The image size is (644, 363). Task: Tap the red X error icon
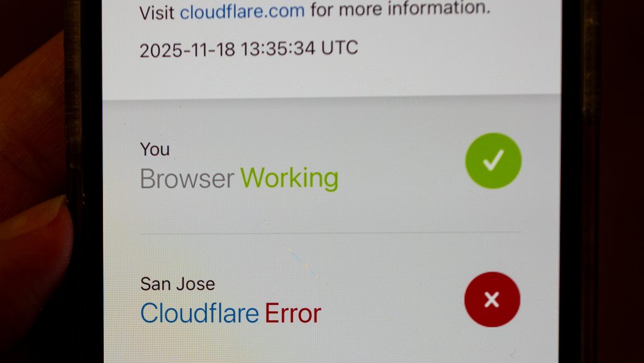click(x=492, y=299)
